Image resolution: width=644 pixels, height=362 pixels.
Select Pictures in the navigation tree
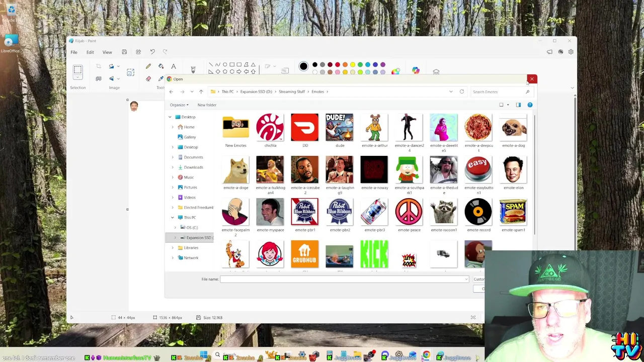click(x=190, y=187)
